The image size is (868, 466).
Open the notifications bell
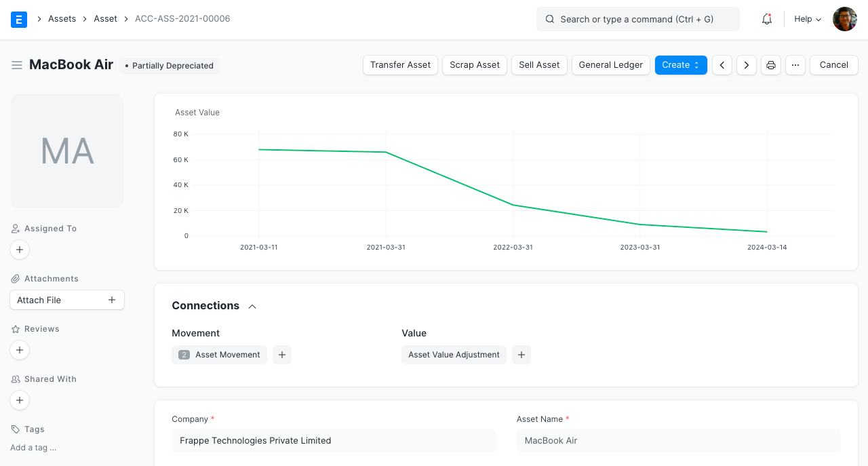pos(767,19)
